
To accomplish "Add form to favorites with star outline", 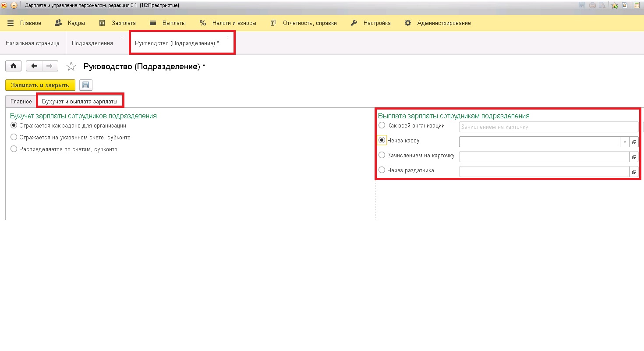I will [71, 67].
